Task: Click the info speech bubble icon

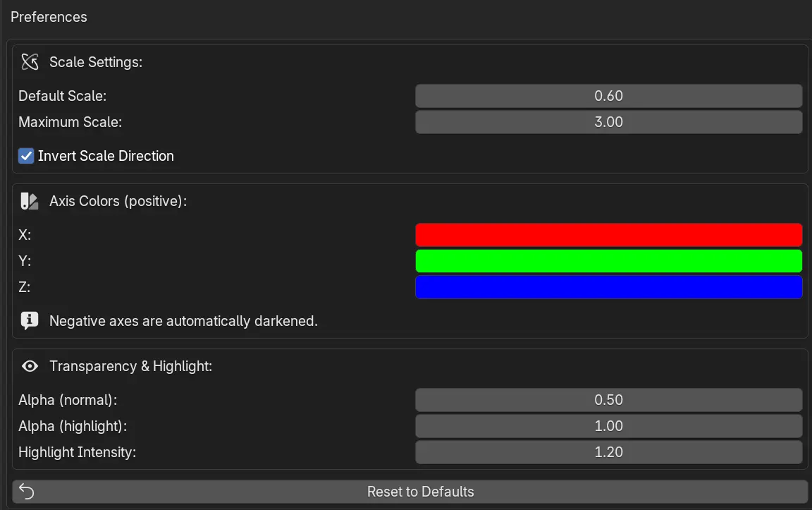Action: pyautogui.click(x=29, y=321)
